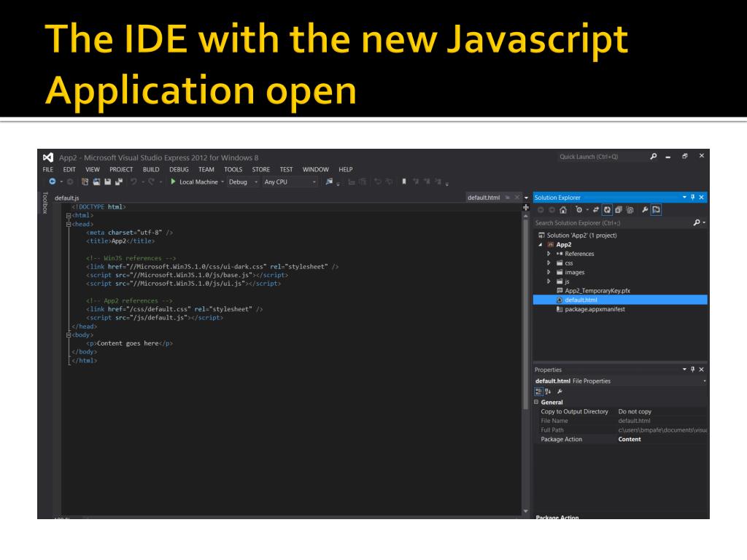Toggle code folding on the head tag line
Viewport: 747px width, 560px height.
tap(69, 225)
